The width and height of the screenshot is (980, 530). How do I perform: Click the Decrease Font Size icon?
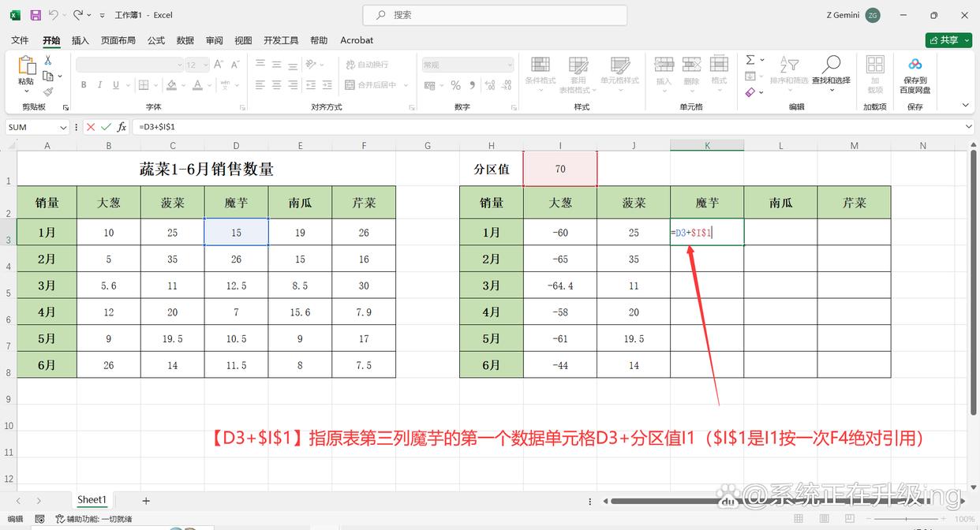click(x=236, y=65)
